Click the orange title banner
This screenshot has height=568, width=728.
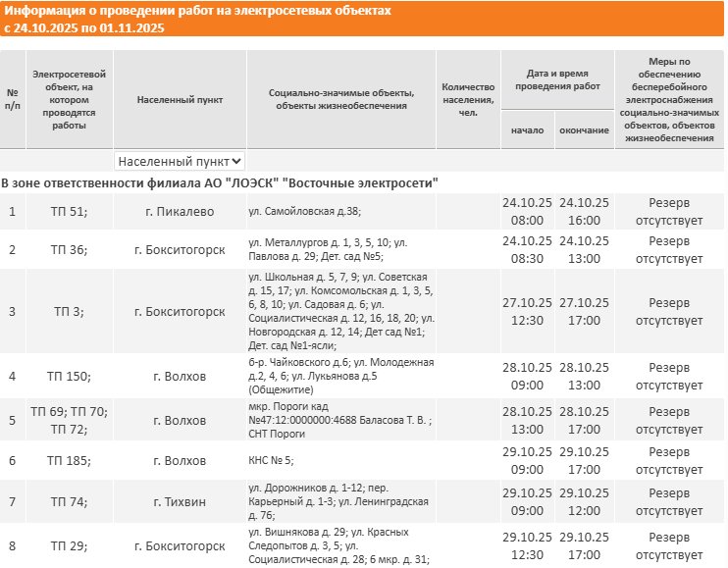tap(362, 19)
